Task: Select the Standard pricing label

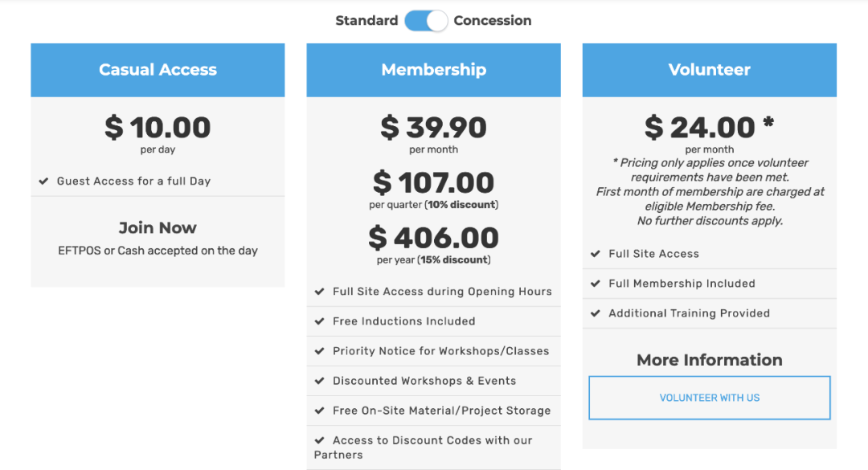Action: pos(366,20)
